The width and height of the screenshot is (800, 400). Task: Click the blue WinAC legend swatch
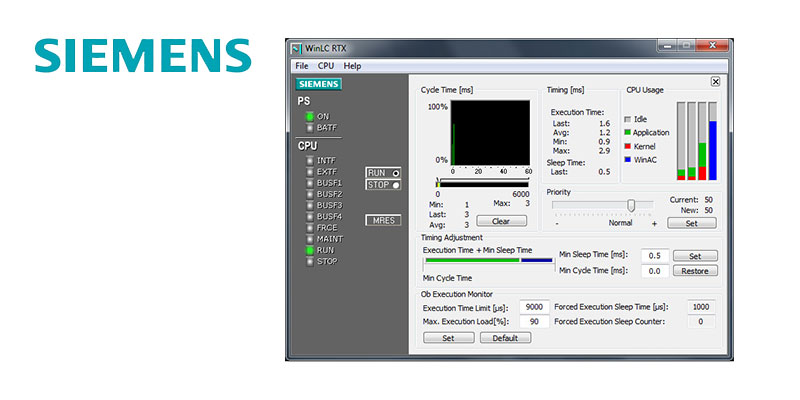tap(628, 158)
